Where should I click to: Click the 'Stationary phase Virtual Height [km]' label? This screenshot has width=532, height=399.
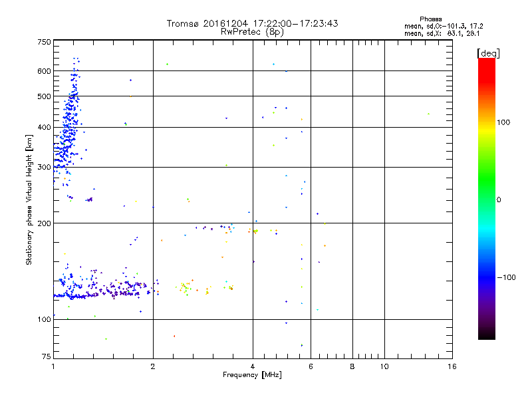coord(29,200)
